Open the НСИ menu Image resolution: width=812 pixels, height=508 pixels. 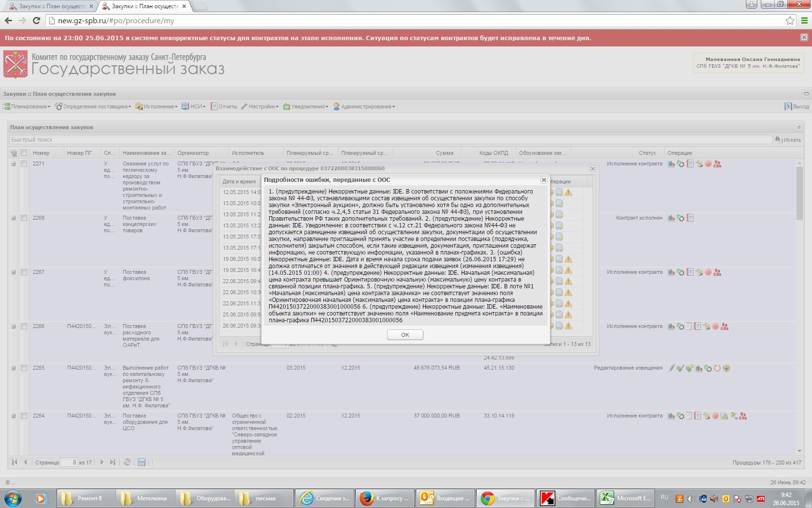coord(194,107)
